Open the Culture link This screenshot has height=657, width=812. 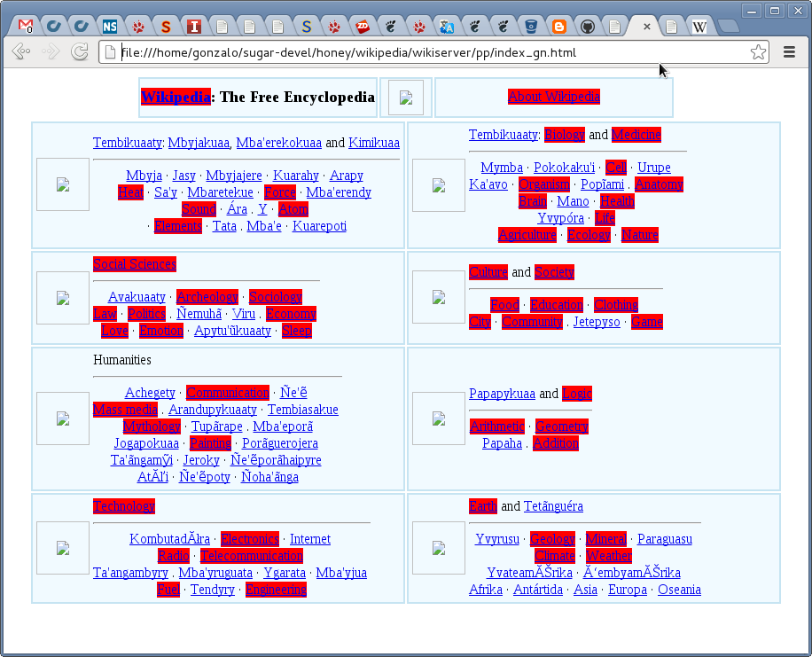[488, 272]
